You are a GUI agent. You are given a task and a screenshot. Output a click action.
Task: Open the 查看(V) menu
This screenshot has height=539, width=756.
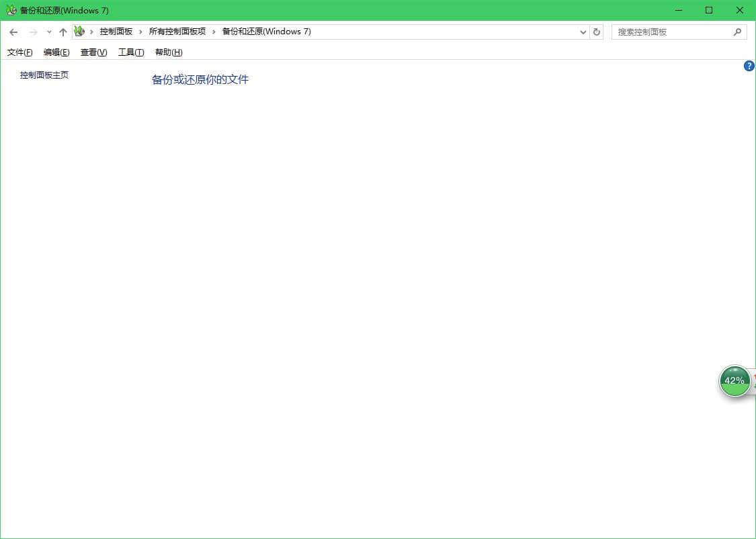(x=93, y=52)
